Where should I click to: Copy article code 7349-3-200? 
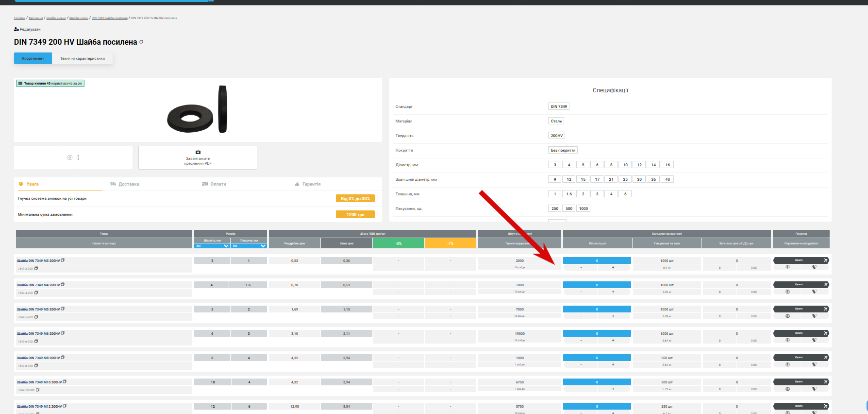[36, 268]
